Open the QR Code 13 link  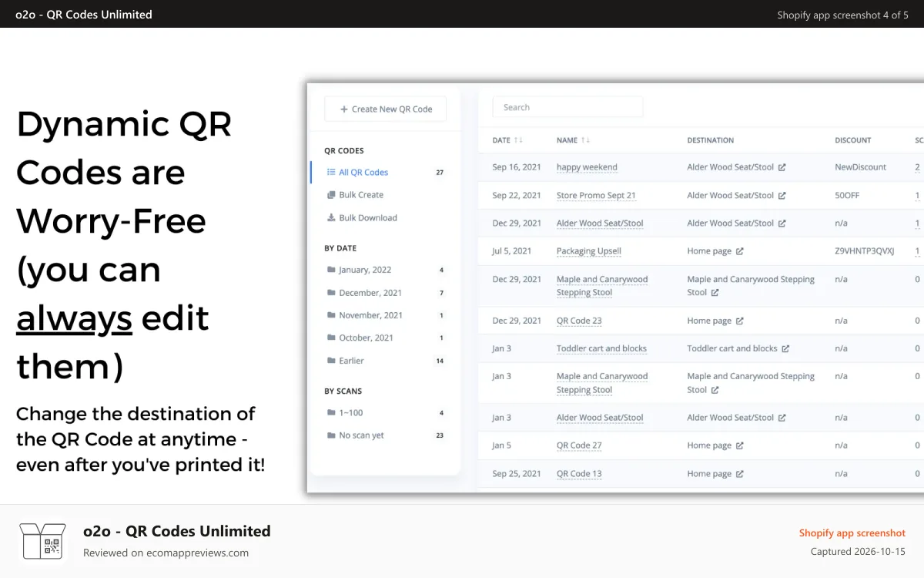pos(579,474)
